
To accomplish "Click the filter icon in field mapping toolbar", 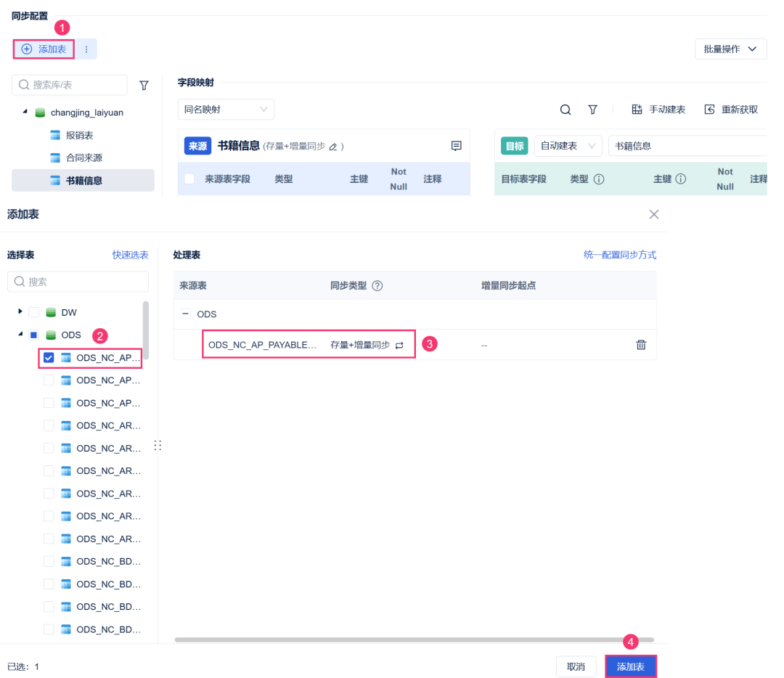I will [592, 110].
